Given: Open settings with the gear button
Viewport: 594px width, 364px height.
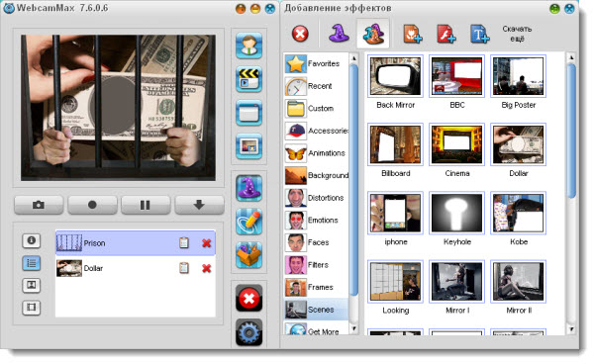Looking at the screenshot, I should [248, 332].
